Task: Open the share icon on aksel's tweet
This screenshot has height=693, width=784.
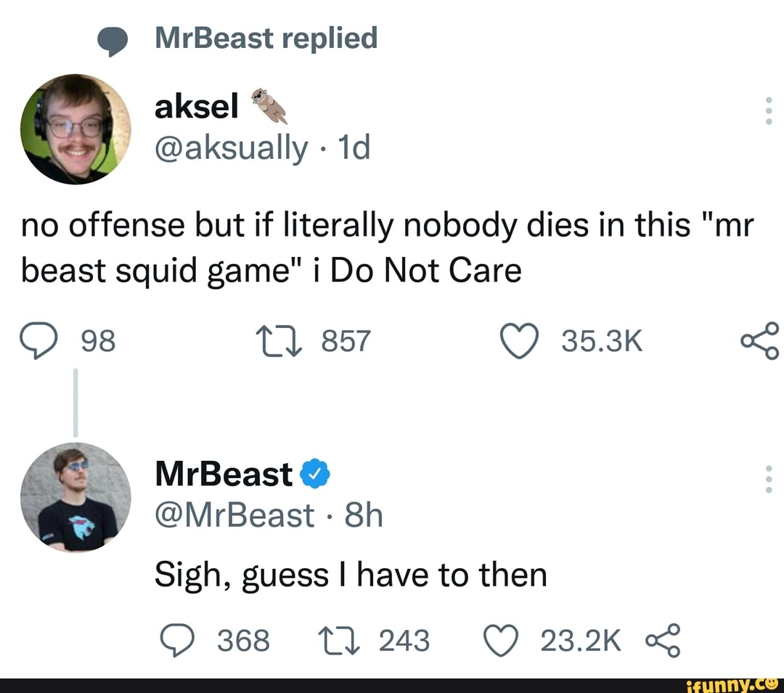Action: pyautogui.click(x=760, y=341)
